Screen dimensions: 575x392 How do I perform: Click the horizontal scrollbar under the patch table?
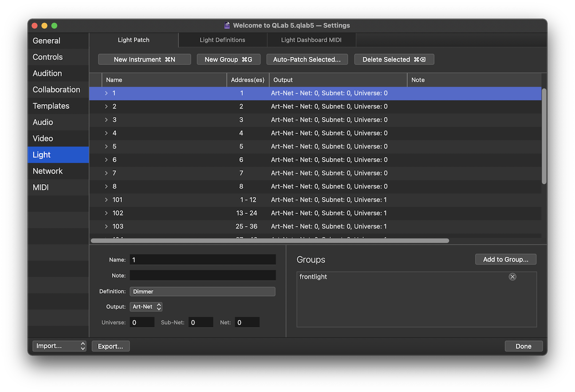(270, 241)
